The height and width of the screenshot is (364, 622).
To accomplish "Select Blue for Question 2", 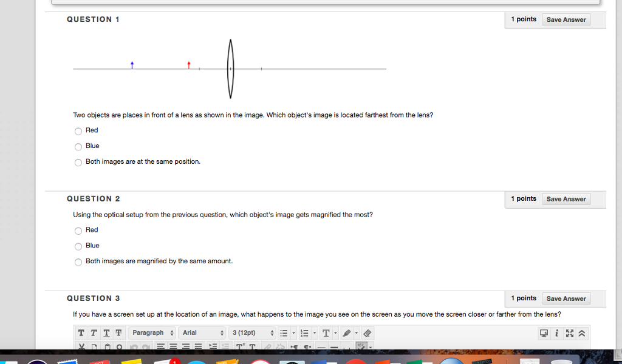I will pos(78,246).
